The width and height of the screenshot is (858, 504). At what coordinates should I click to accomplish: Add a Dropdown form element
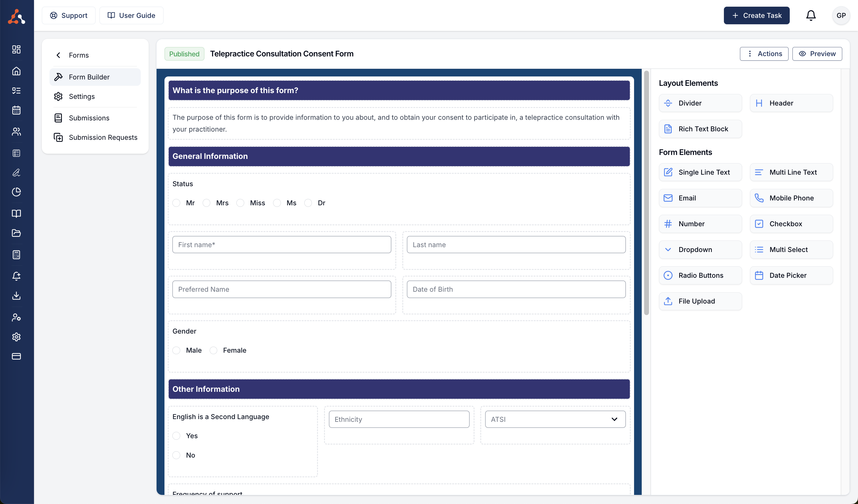pyautogui.click(x=700, y=250)
